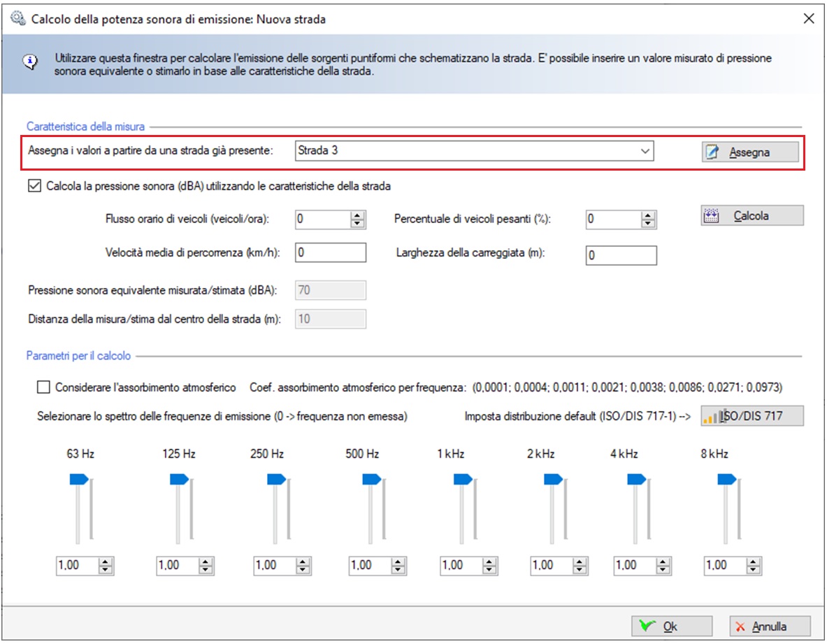Viewport: 827px width, 644px height.
Task: Click the Velocità media di percorrenza field
Action: point(331,252)
